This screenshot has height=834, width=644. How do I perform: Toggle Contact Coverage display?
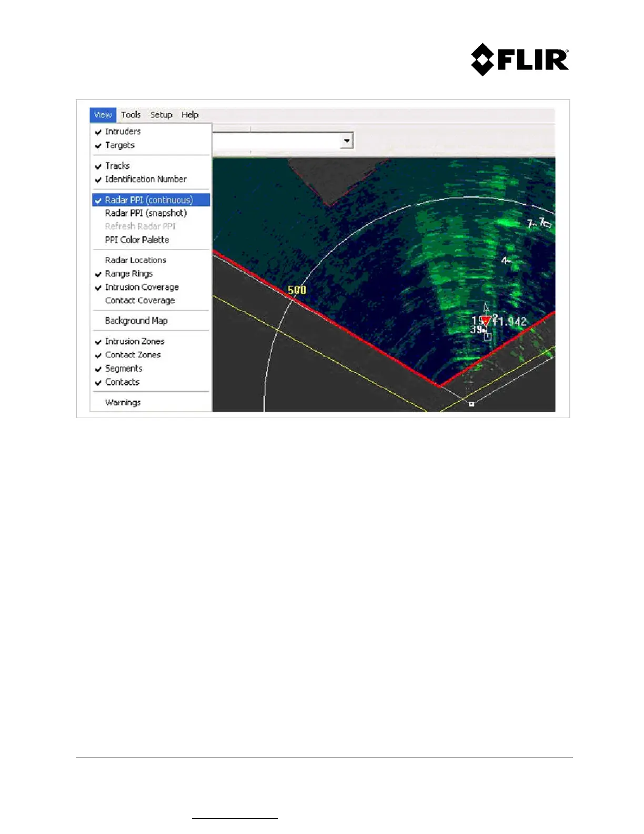[x=151, y=301]
